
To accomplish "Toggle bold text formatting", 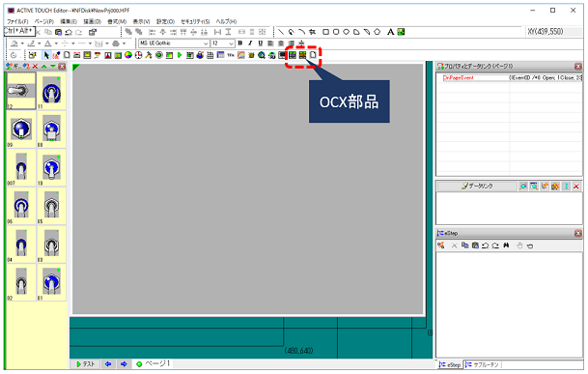I will (240, 43).
